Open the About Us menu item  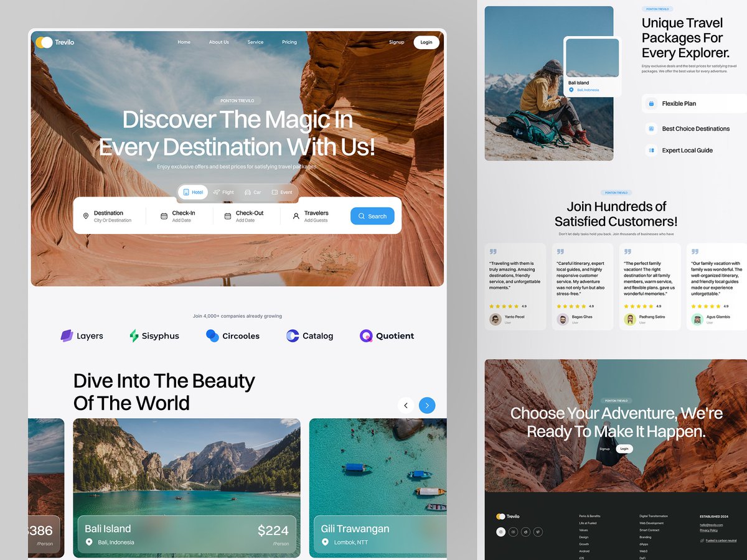tap(219, 42)
